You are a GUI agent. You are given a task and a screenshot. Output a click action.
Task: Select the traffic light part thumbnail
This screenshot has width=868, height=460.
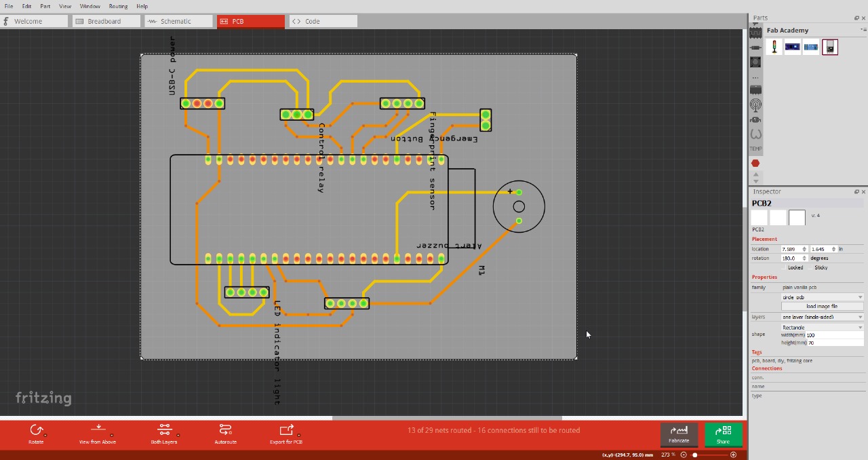pos(774,47)
